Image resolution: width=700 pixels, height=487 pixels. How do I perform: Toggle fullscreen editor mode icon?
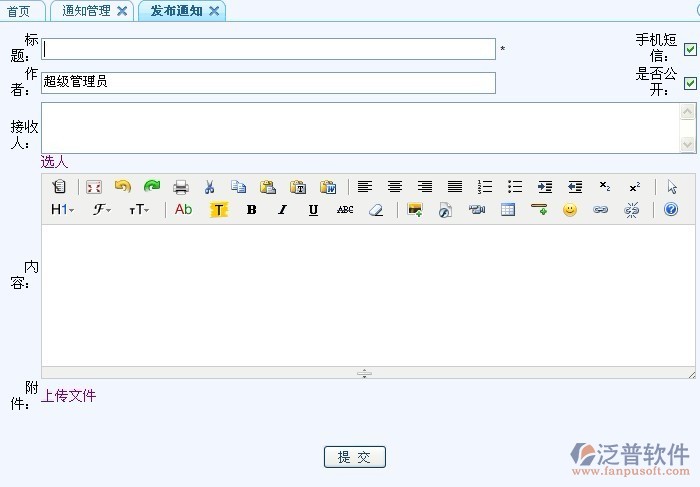94,187
